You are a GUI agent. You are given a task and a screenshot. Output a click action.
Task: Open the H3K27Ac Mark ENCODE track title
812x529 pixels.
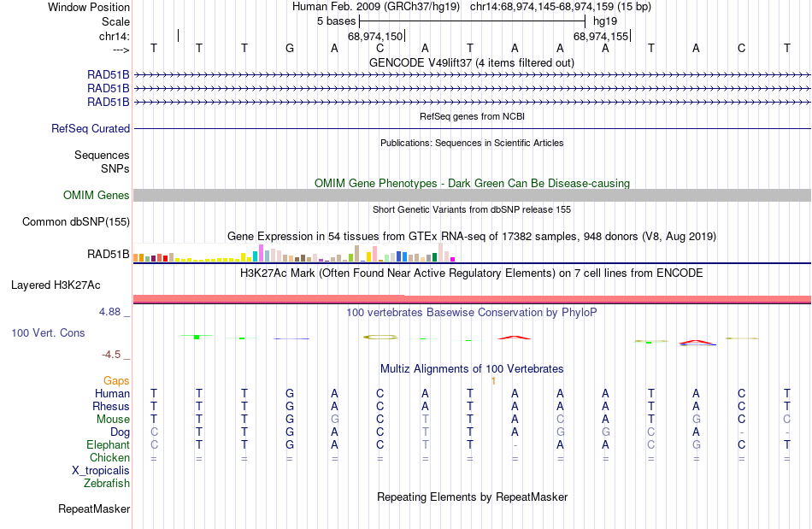[472, 273]
